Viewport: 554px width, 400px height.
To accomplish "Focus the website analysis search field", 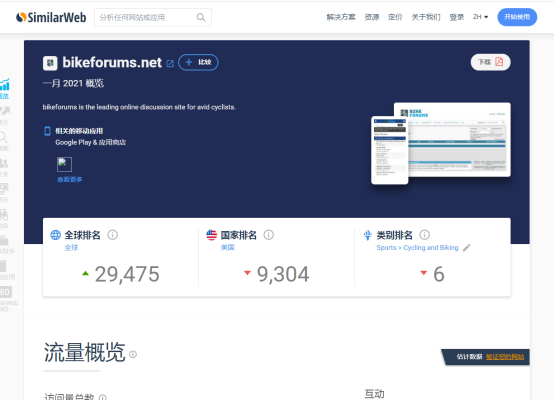I will [x=153, y=17].
